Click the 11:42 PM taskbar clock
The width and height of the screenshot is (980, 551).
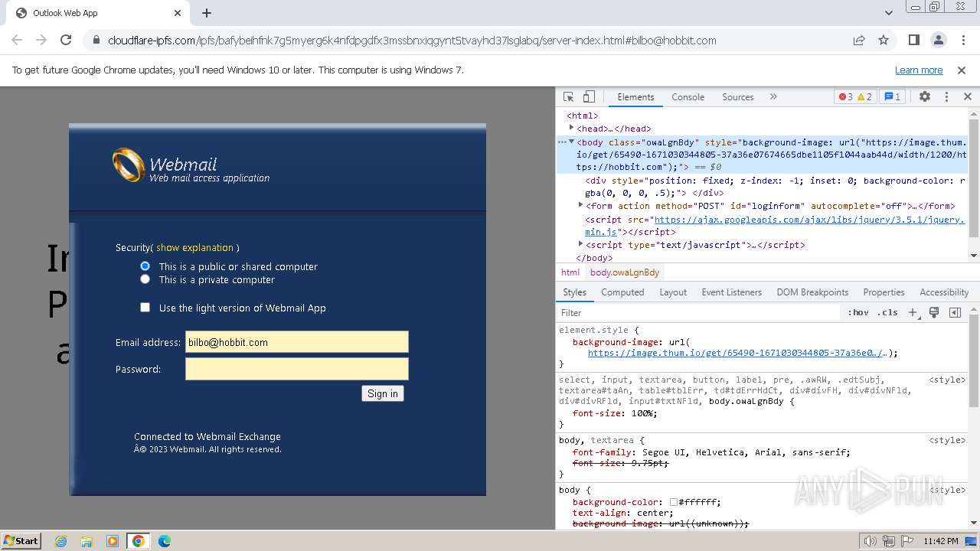click(941, 541)
